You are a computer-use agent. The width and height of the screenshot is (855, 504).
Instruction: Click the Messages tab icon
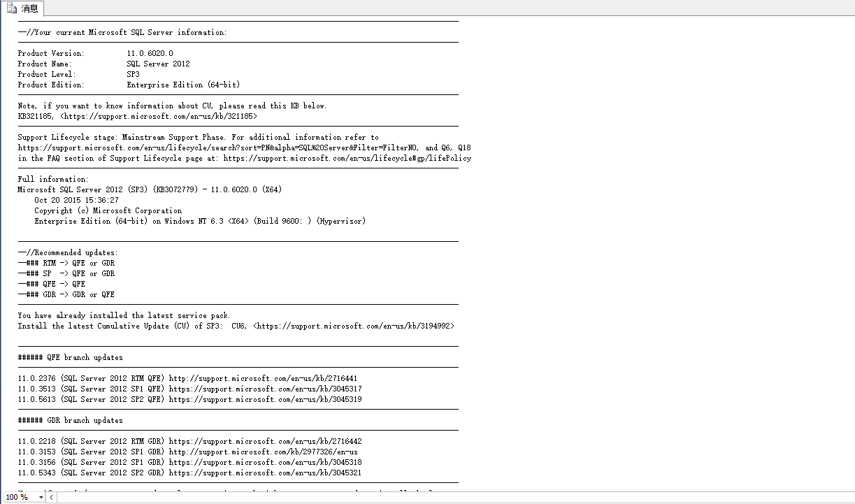(12, 8)
